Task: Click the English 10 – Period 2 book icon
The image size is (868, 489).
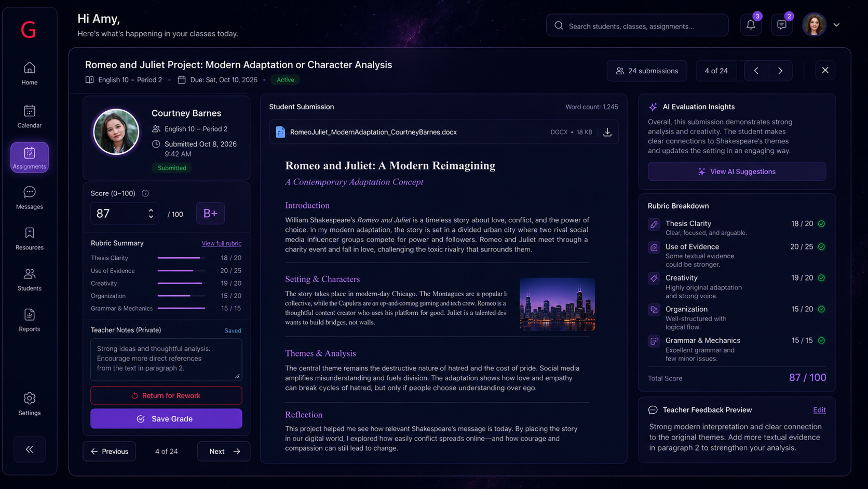Action: (89, 80)
